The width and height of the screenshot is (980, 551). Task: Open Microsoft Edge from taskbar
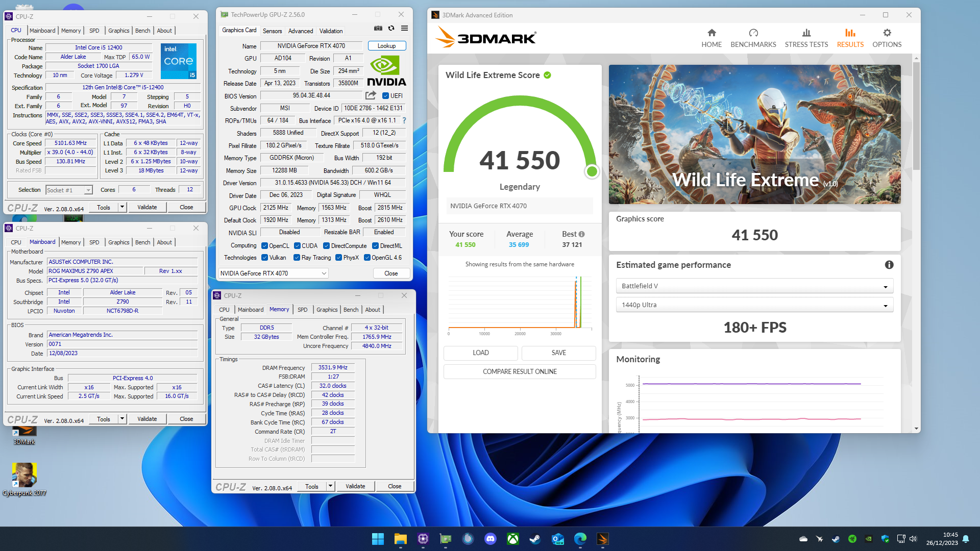[580, 539]
